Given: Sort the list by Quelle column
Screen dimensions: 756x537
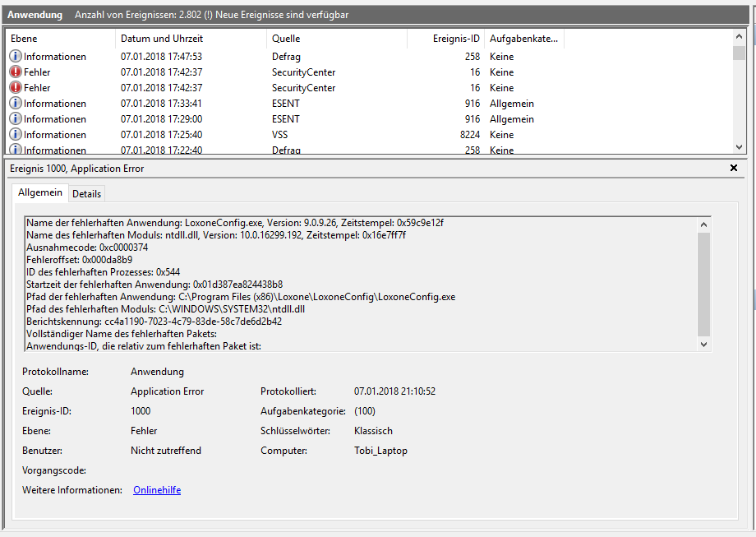Looking at the screenshot, I should 336,39.
